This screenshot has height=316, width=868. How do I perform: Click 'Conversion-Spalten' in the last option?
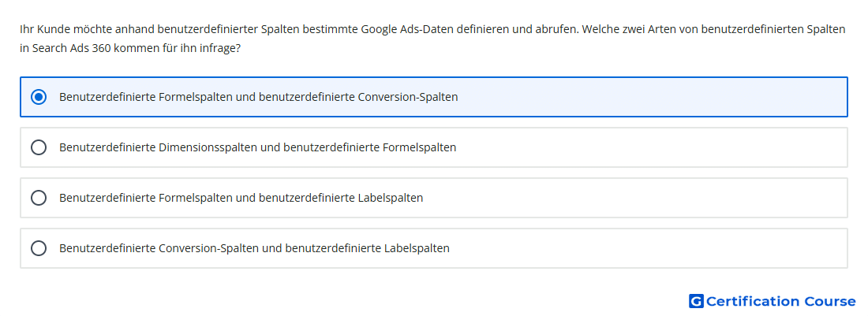(x=208, y=248)
